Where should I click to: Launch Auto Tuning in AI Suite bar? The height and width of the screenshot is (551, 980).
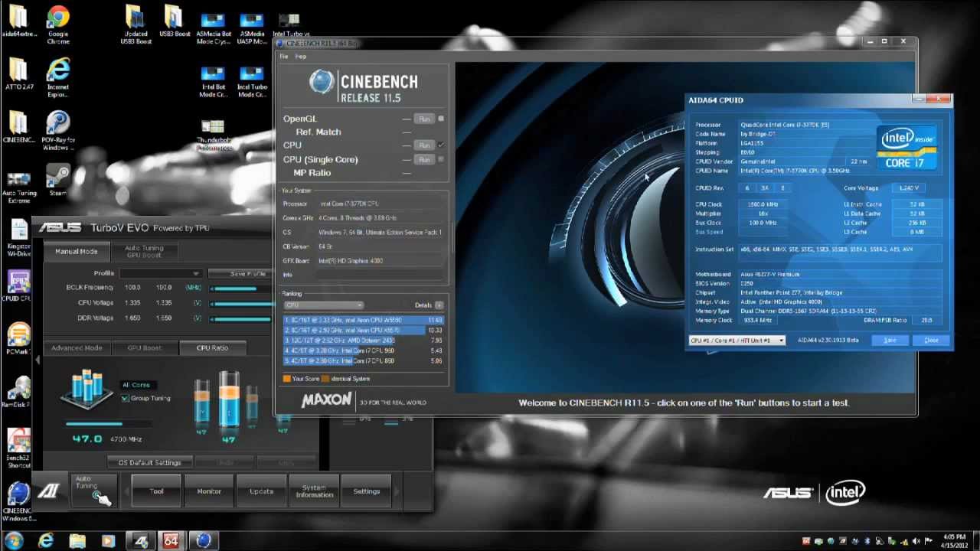(x=93, y=491)
